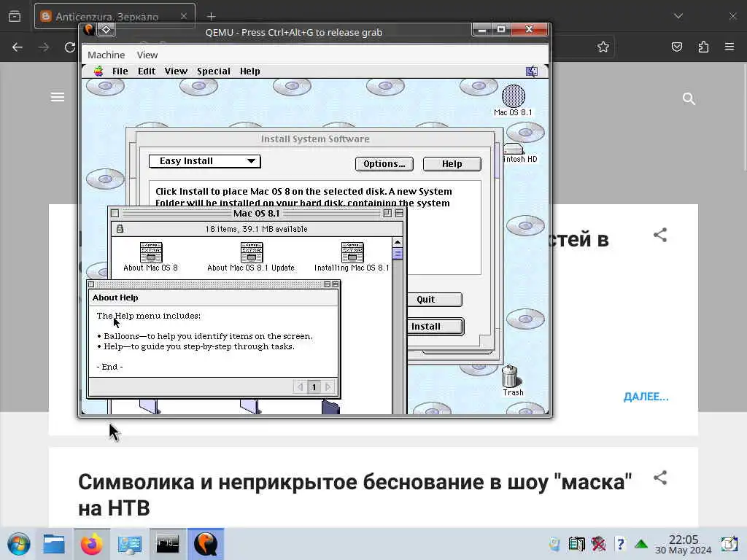Image resolution: width=747 pixels, height=560 pixels.
Task: Click the Finder application menu icon
Action: pos(532,71)
